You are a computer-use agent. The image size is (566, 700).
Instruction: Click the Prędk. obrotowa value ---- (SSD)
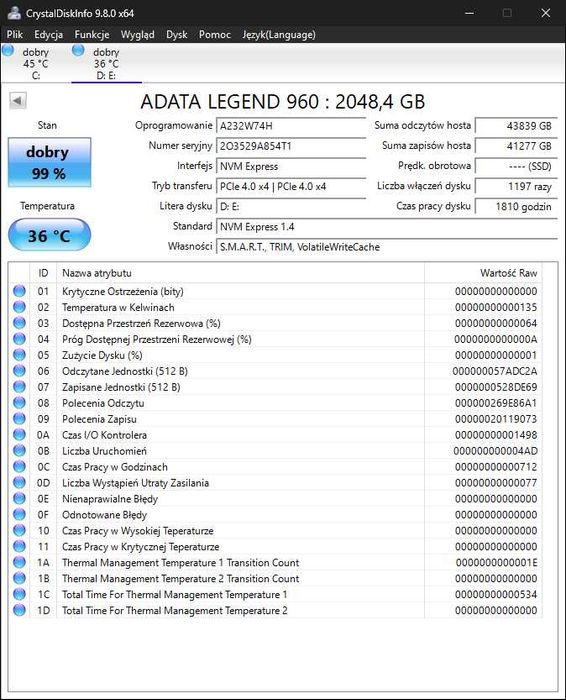[x=516, y=166]
